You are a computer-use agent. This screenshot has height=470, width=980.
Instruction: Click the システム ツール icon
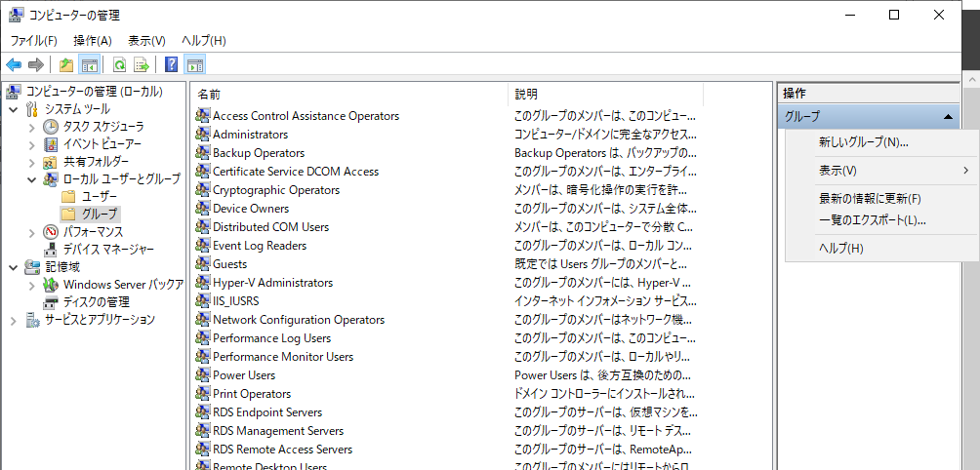point(32,109)
